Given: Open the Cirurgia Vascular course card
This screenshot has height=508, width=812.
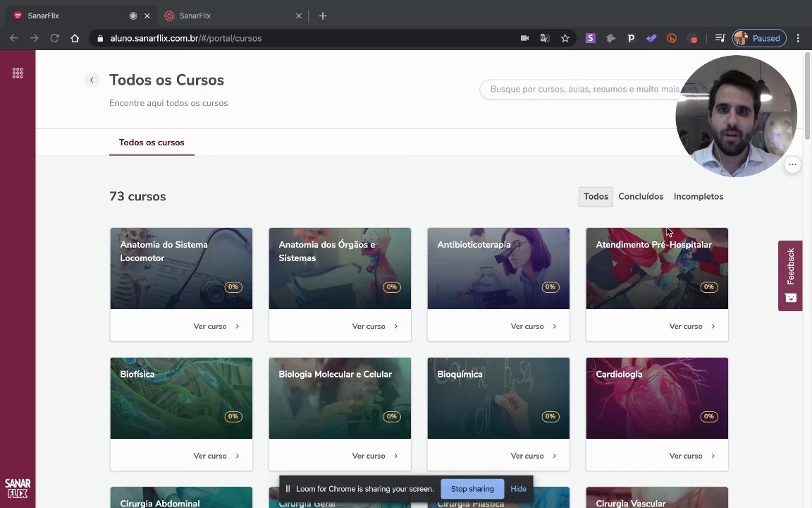Looking at the screenshot, I should (657, 497).
